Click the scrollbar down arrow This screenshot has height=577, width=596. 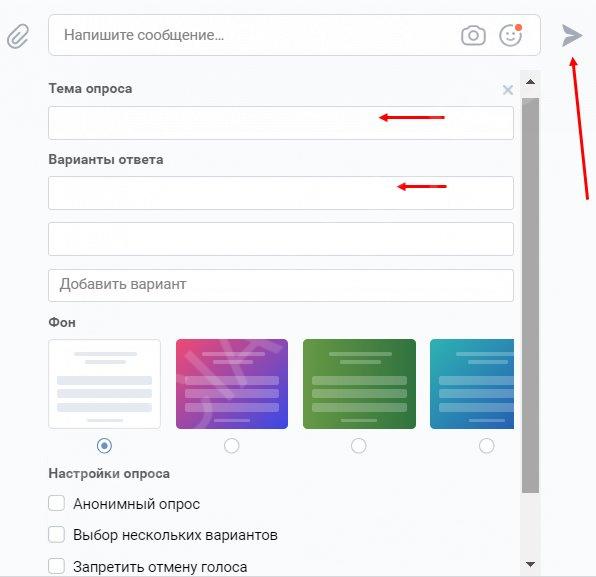pos(530,564)
